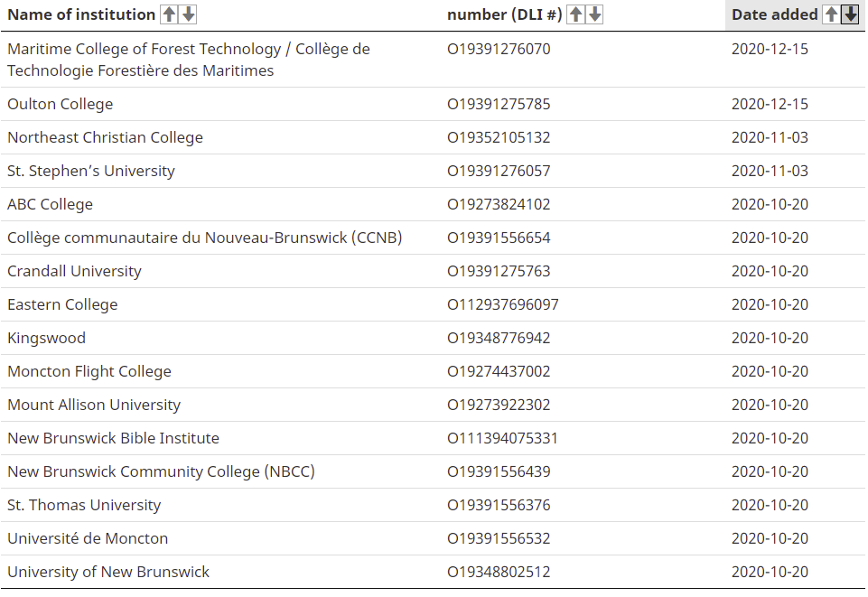The image size is (868, 597).
Task: Select Oulton College cell
Action: 61,104
